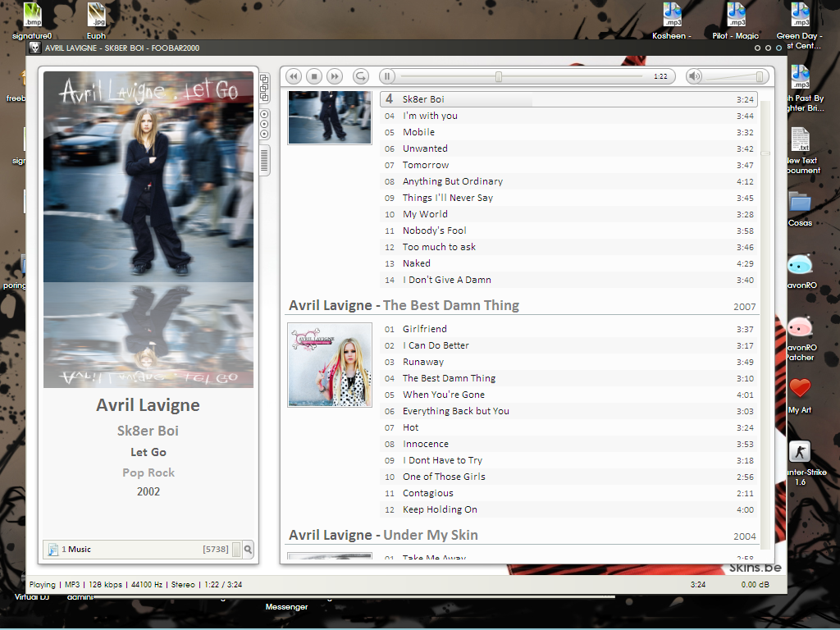Select the second circular sidebar radio button

coord(264,124)
